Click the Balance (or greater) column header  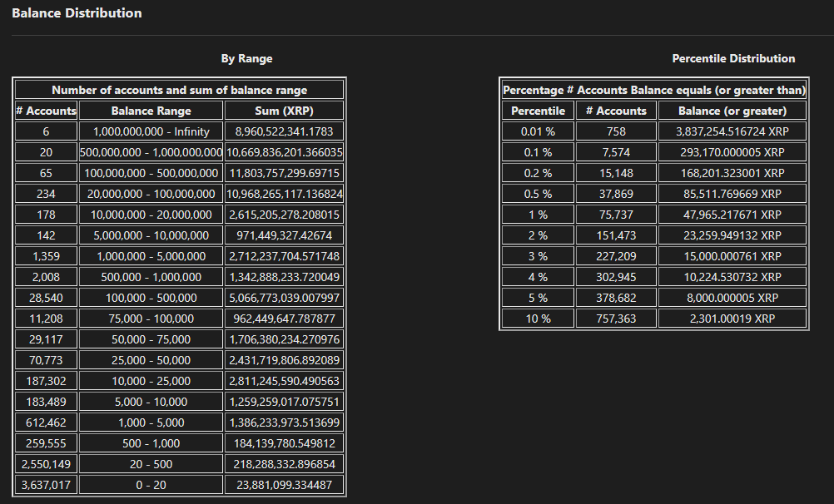click(732, 111)
